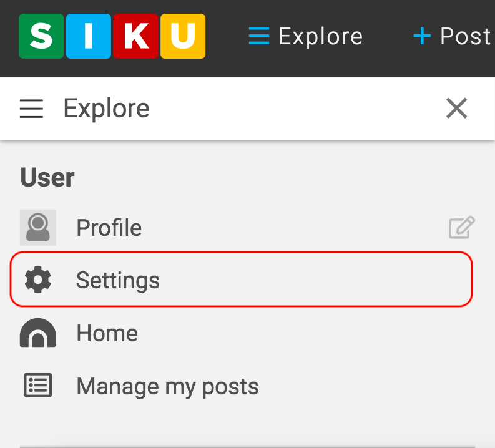Screen dimensions: 495x448
Task: Toggle the panel hamburger menu icon
Action: 31,109
